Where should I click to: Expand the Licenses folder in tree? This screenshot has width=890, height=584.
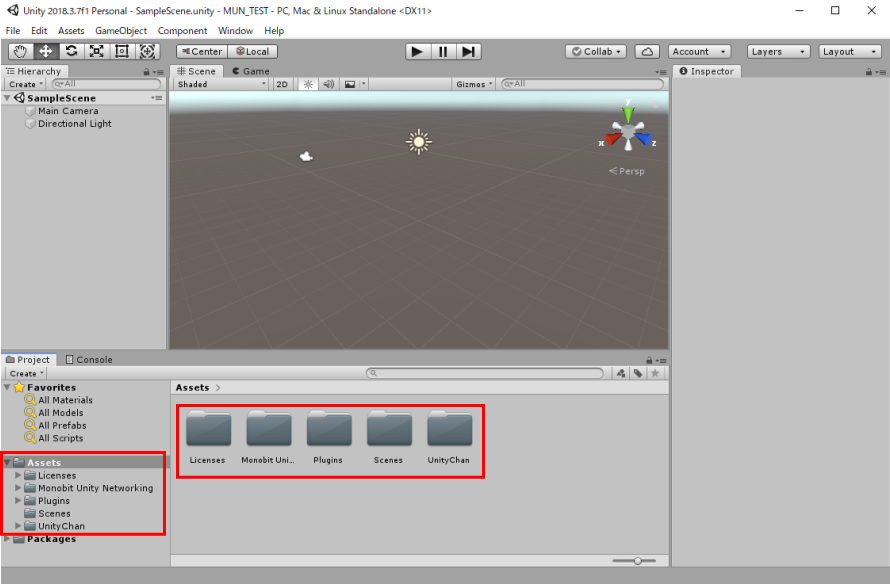[x=18, y=475]
